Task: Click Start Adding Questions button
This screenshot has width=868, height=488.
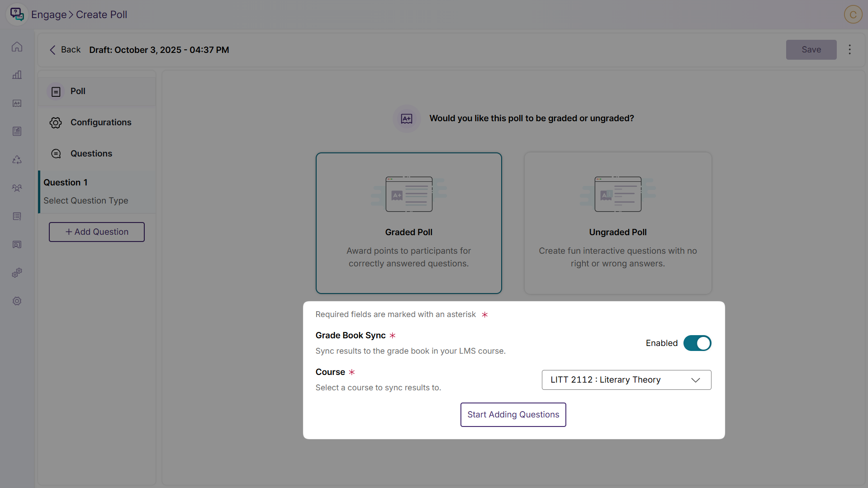Action: (513, 415)
